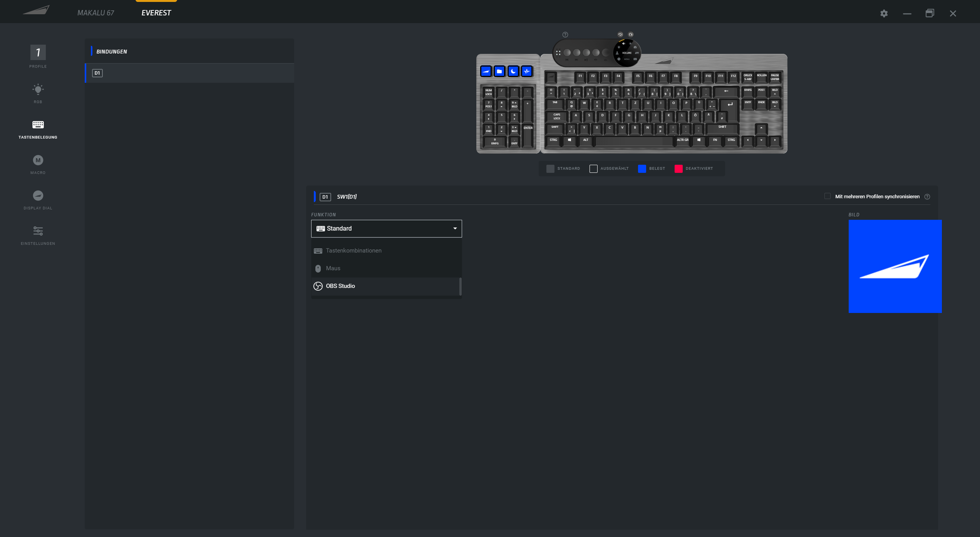This screenshot has width=980, height=537.
Task: Click the blue Bild image preview
Action: (895, 266)
